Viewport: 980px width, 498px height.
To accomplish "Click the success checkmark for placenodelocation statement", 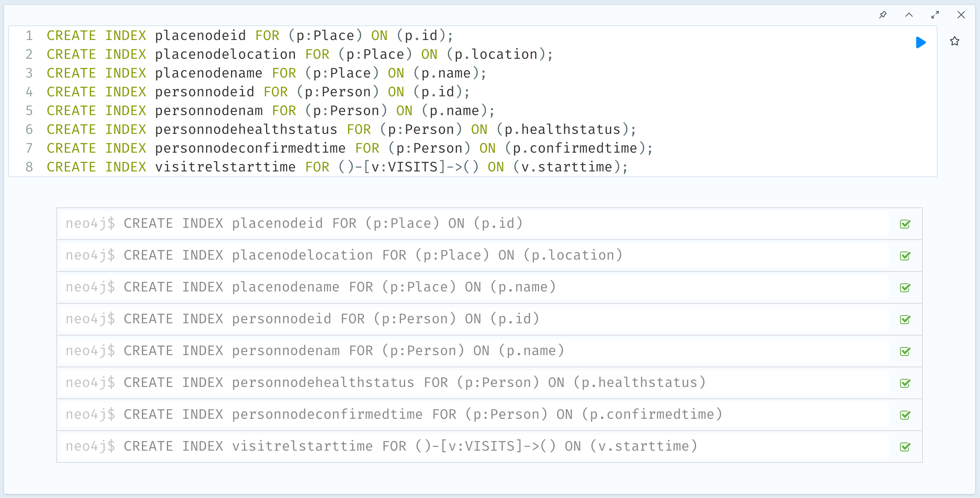I will (x=905, y=256).
